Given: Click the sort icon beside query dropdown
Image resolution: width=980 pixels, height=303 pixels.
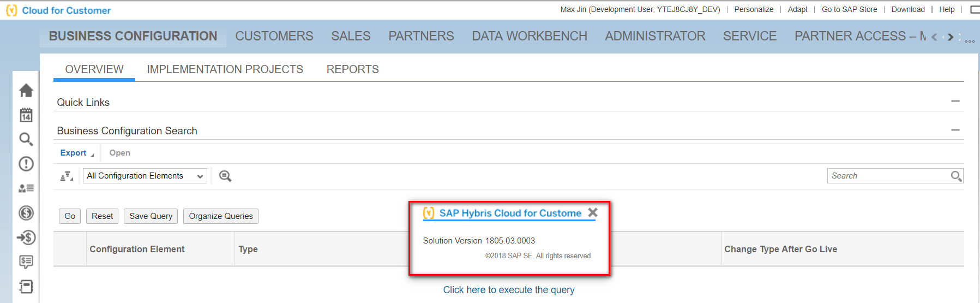Looking at the screenshot, I should [x=67, y=176].
